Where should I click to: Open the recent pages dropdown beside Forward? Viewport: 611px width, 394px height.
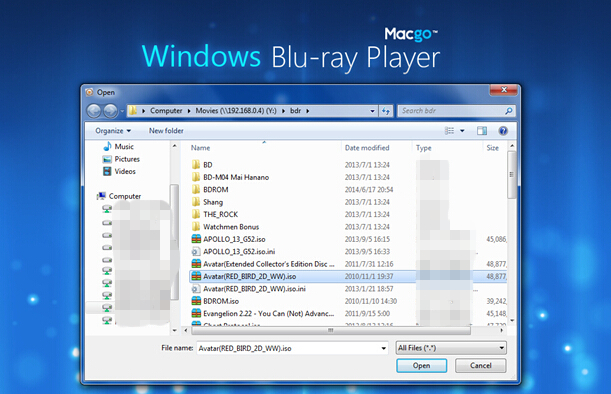(122, 111)
